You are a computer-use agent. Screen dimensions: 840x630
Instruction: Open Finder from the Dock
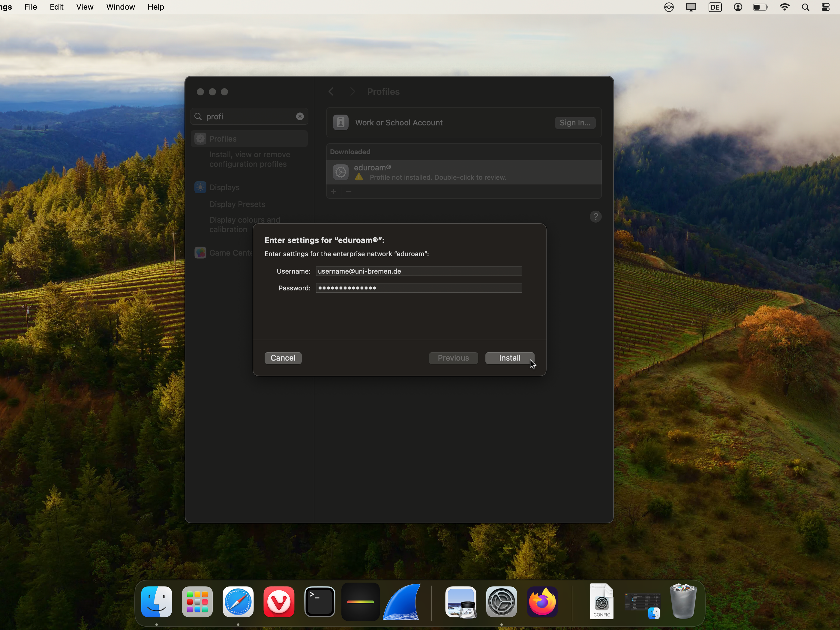point(157,601)
